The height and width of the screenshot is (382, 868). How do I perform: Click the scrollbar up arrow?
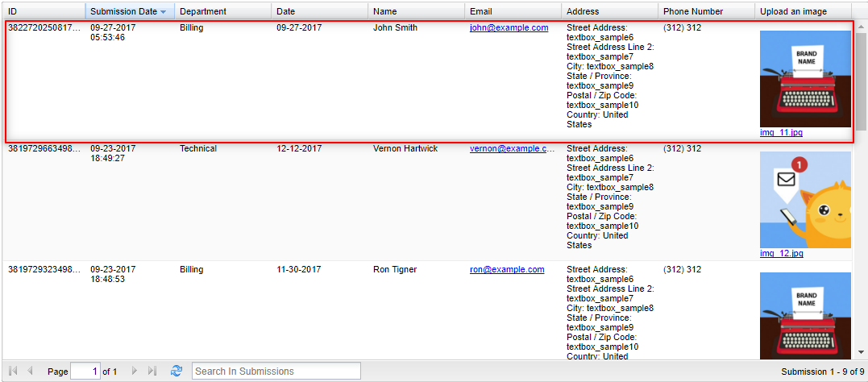pyautogui.click(x=861, y=26)
